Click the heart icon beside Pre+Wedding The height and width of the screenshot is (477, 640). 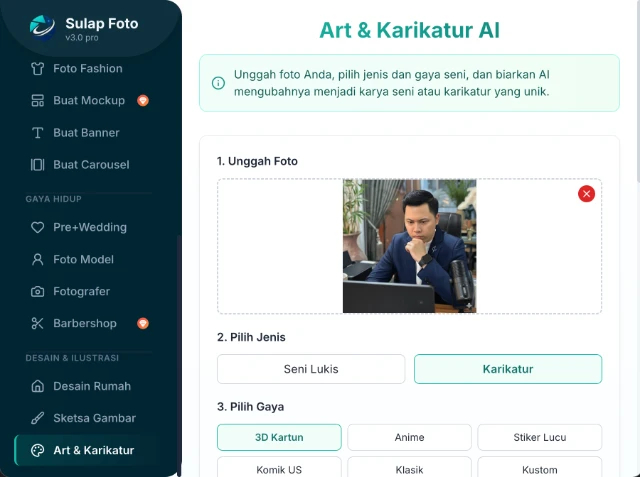point(38,228)
